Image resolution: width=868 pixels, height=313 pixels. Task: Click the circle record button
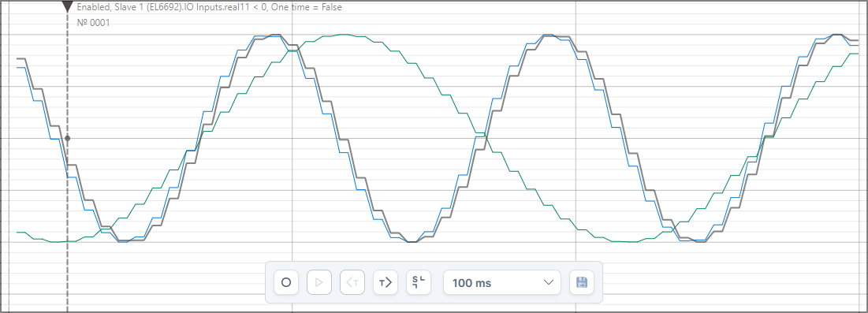(286, 282)
